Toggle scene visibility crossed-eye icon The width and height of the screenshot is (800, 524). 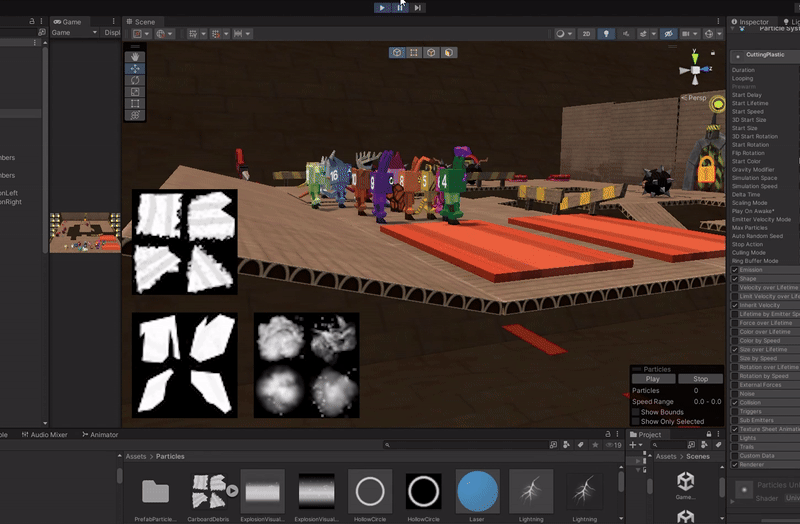tap(668, 34)
